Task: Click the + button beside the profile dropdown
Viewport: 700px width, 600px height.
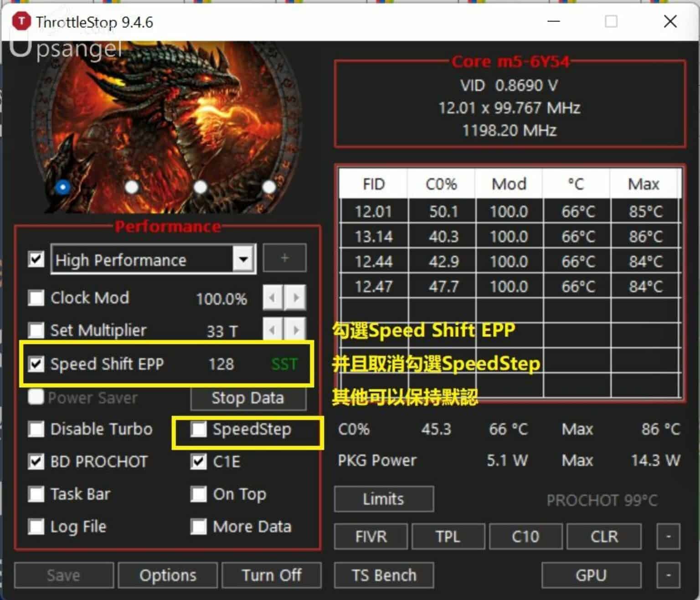Action: [284, 258]
